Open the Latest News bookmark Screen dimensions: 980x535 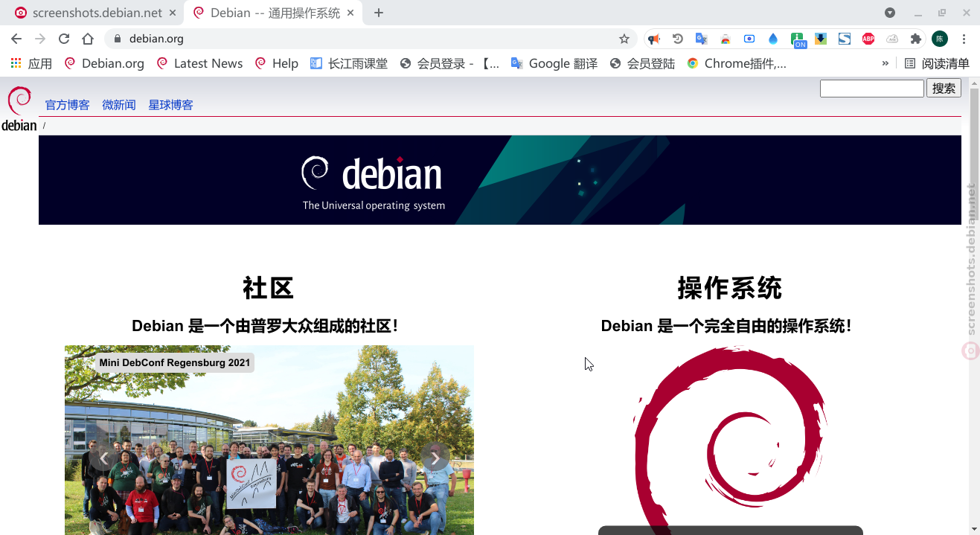pyautogui.click(x=199, y=63)
